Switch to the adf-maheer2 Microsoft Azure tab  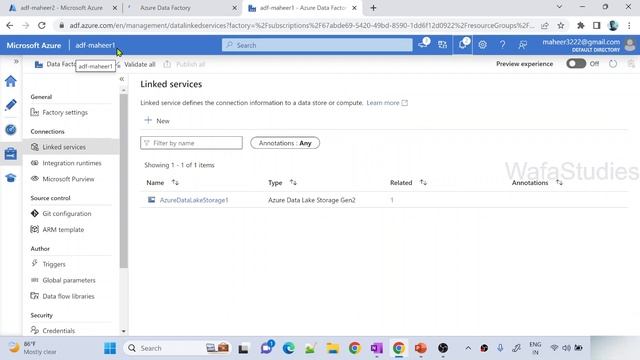[61, 8]
